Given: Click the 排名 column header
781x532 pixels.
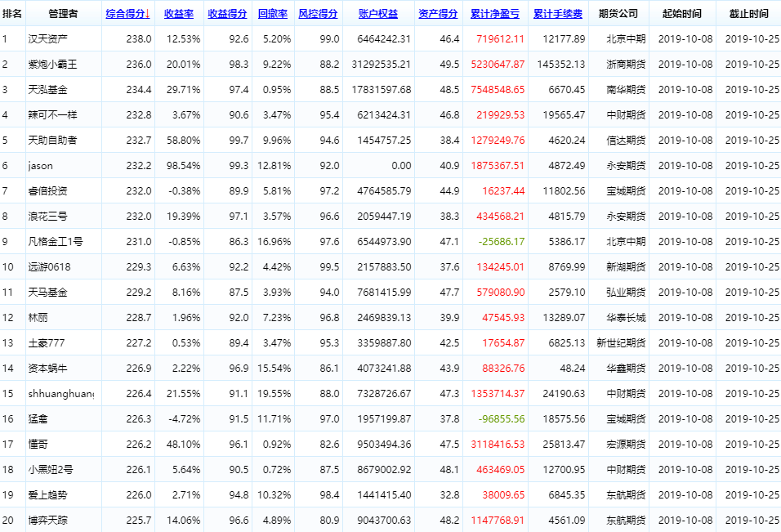Looking at the screenshot, I should pyautogui.click(x=12, y=14).
